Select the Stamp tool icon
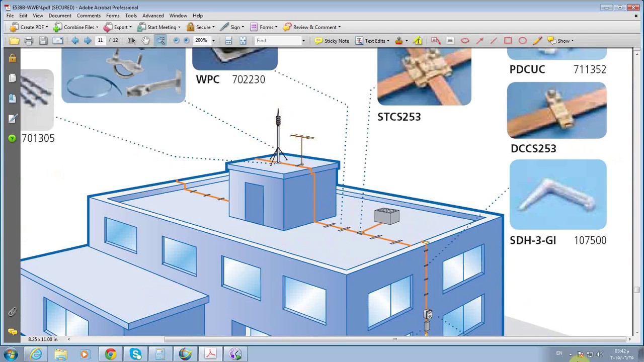The width and height of the screenshot is (644, 362). [x=399, y=41]
